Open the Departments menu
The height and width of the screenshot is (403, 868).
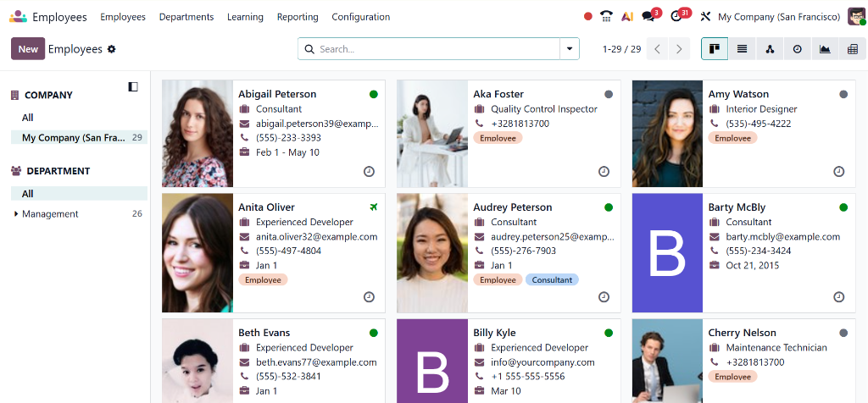[186, 17]
